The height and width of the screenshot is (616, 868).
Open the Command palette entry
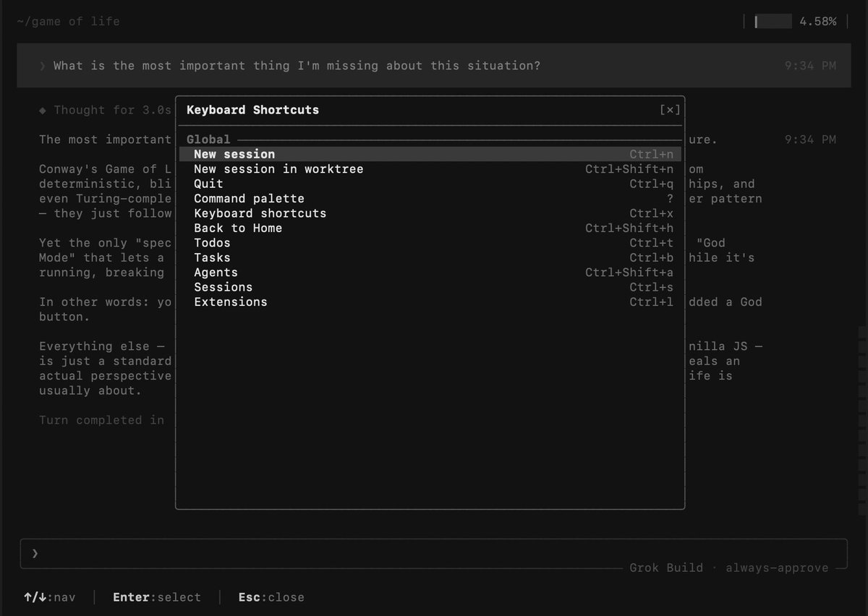430,199
